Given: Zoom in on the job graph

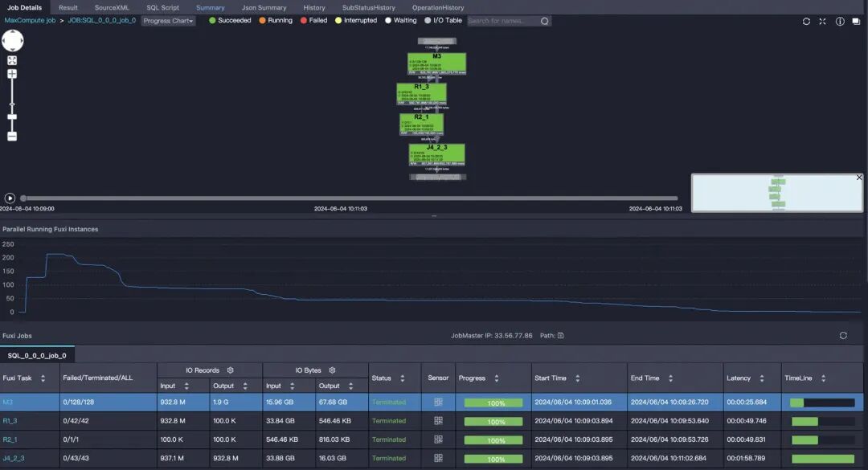Looking at the screenshot, I should (x=12, y=74).
